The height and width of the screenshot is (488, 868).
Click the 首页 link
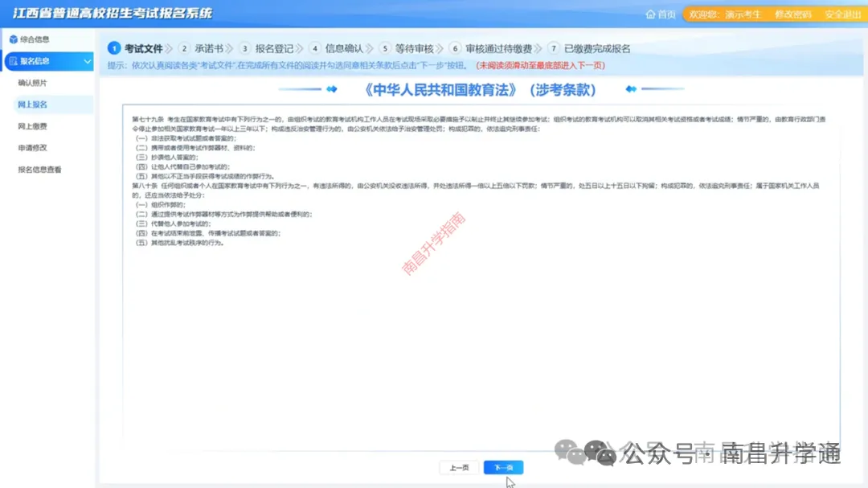point(666,14)
